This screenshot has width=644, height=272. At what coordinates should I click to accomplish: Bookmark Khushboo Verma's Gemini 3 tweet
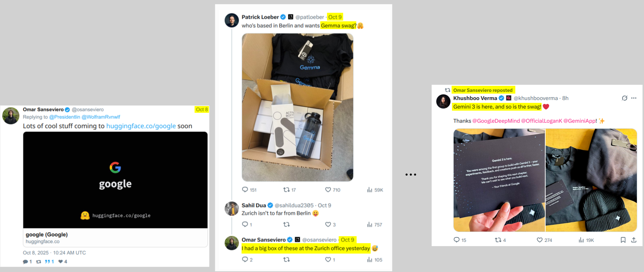click(623, 240)
